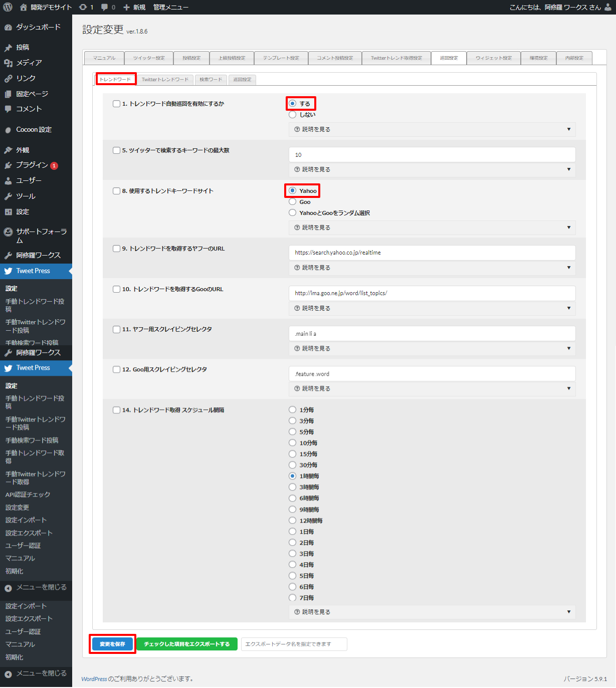
Task: Open the ツール wrench icon
Action: click(8, 196)
